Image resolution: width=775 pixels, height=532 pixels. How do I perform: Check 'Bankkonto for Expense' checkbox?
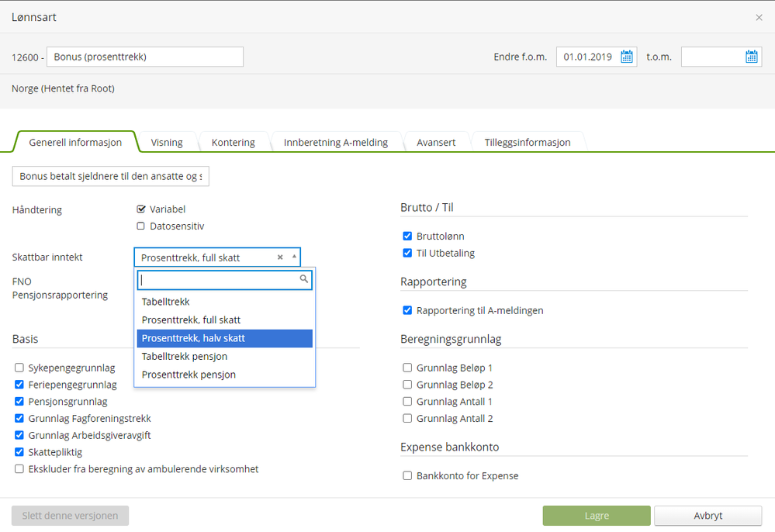[407, 476]
